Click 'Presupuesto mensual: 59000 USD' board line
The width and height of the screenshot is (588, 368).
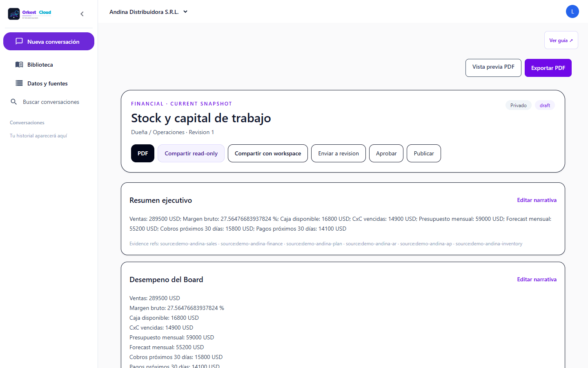[x=171, y=337]
